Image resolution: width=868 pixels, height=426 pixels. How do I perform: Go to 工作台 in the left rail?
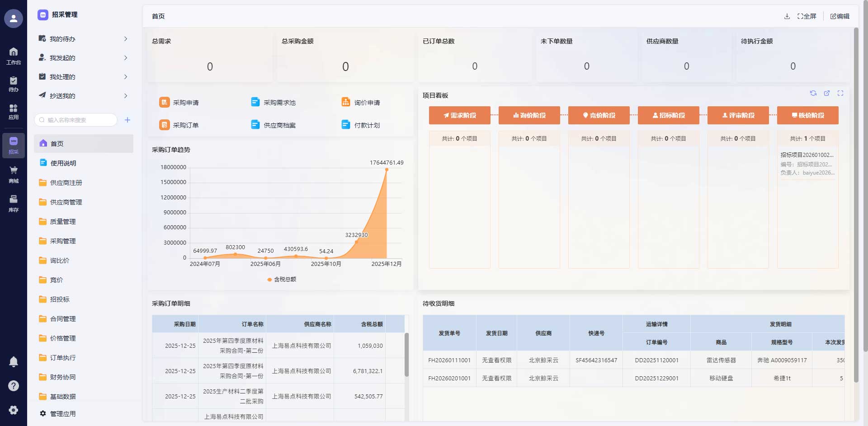[x=14, y=56]
